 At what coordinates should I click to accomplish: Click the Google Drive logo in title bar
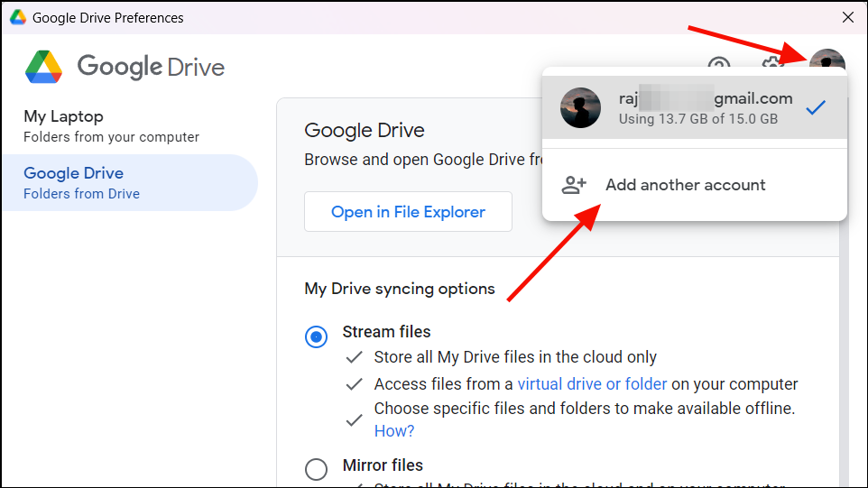18,17
